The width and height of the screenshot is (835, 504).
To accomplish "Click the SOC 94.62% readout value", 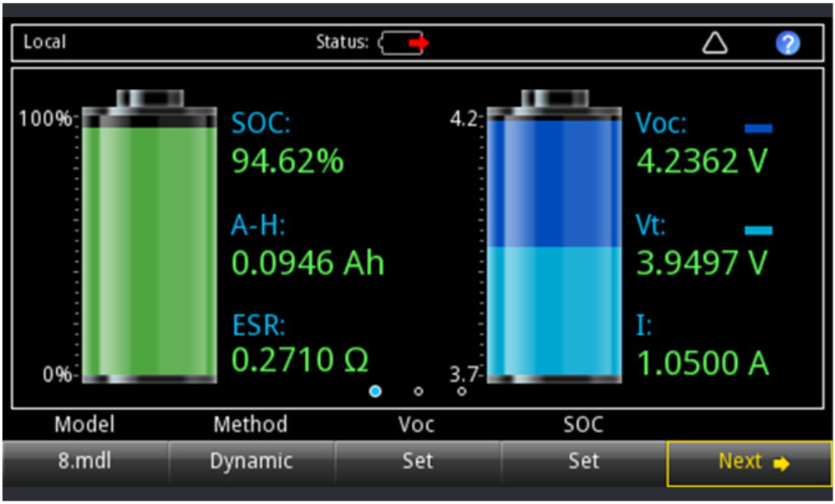I will pyautogui.click(x=288, y=161).
